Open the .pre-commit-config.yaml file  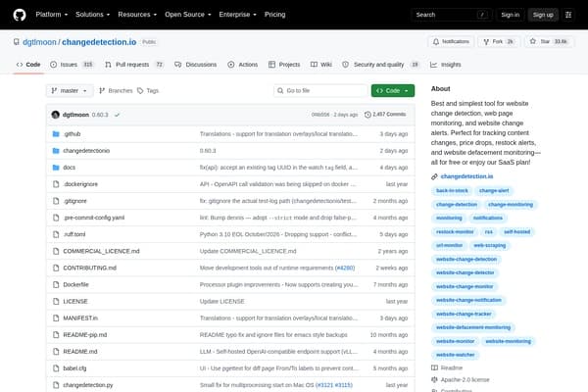[x=94, y=218]
